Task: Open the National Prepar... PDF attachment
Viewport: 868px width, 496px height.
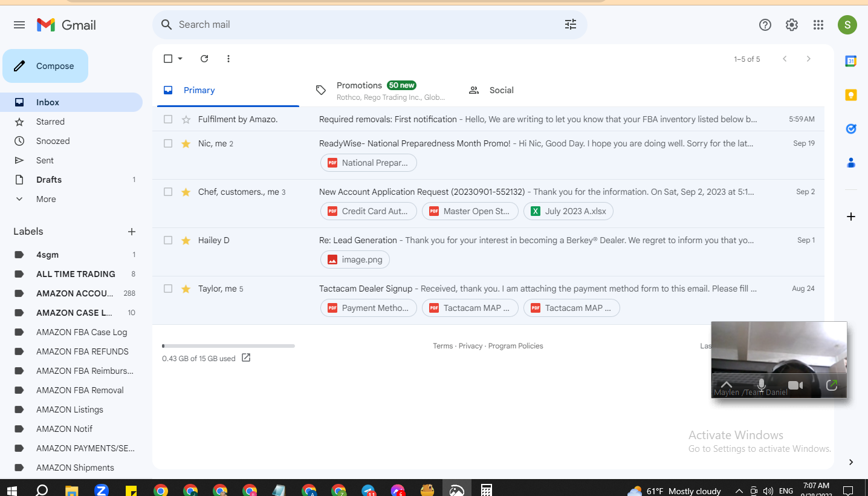Action: point(369,163)
